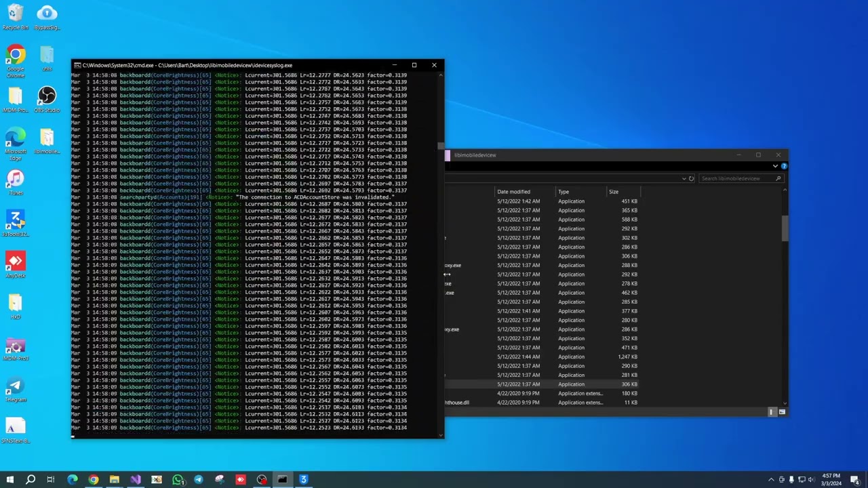This screenshot has height=488, width=868.
Task: Open taskbar Search
Action: (31, 480)
